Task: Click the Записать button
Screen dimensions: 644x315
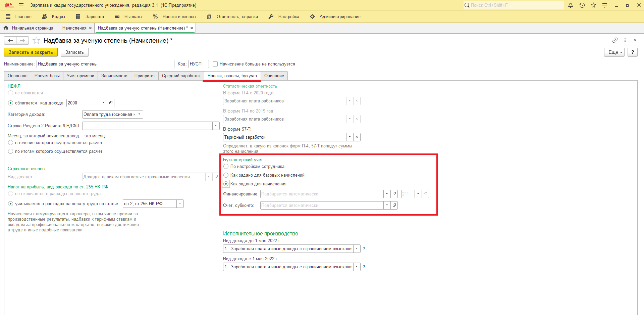Action: [x=74, y=52]
